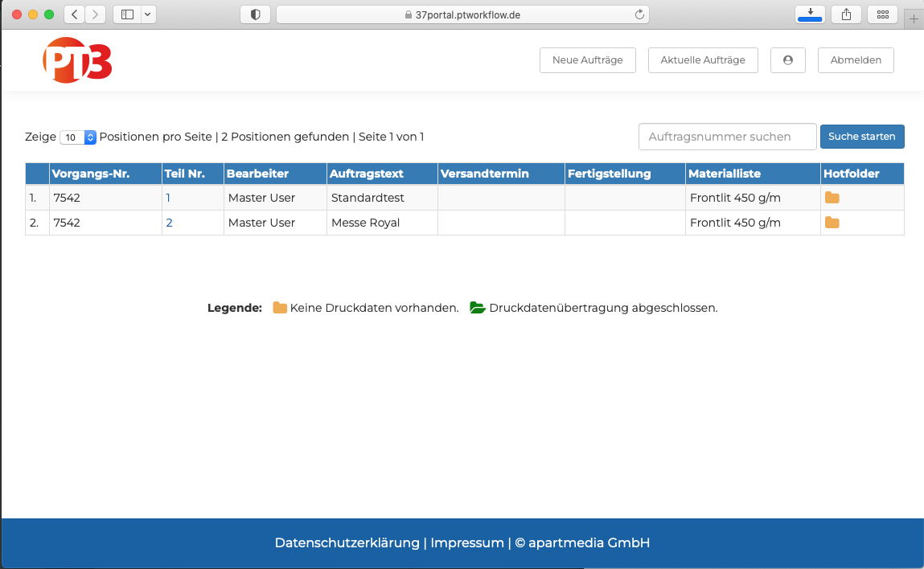Click the PT3 logo
This screenshot has width=924, height=569.
77,60
